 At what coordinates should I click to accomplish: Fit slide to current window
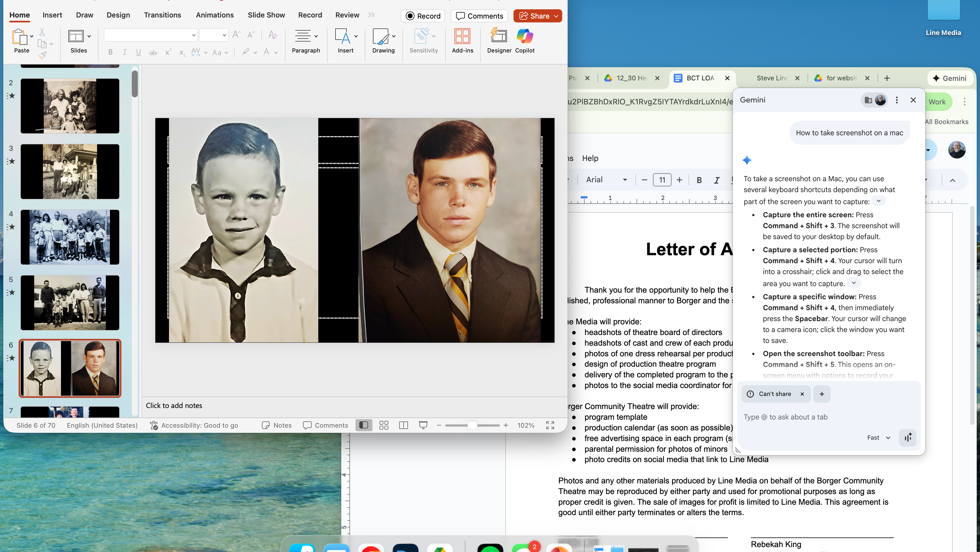click(x=550, y=425)
